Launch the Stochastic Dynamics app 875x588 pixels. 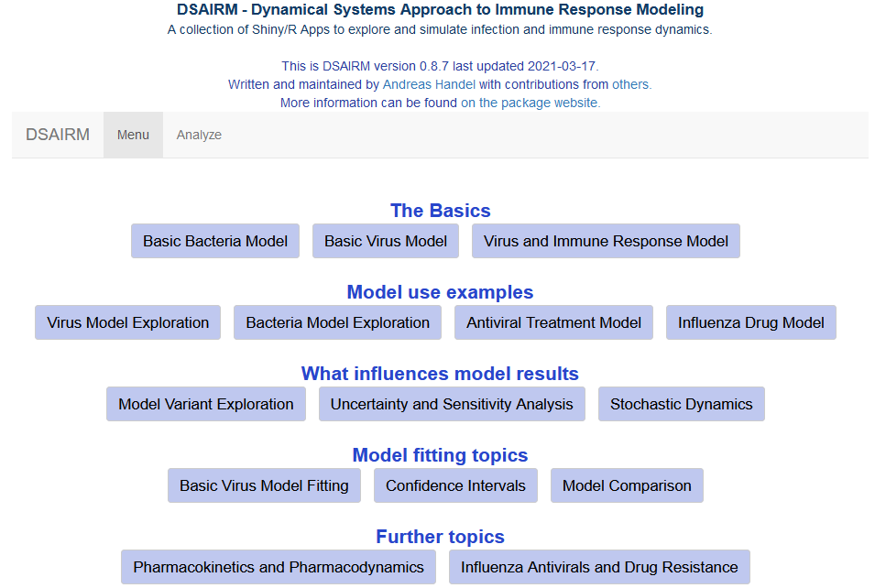click(682, 404)
